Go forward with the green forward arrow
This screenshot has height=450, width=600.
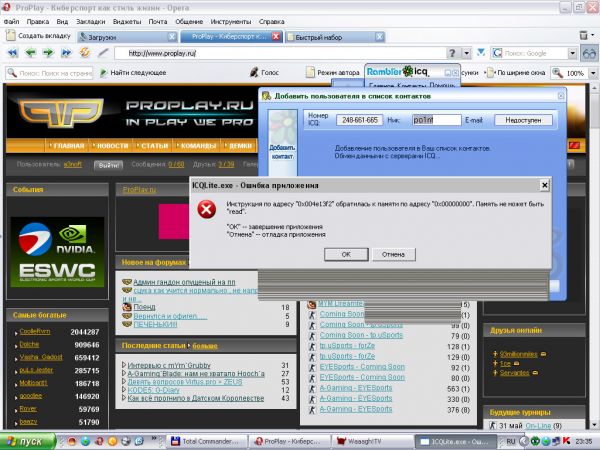(x=48, y=53)
